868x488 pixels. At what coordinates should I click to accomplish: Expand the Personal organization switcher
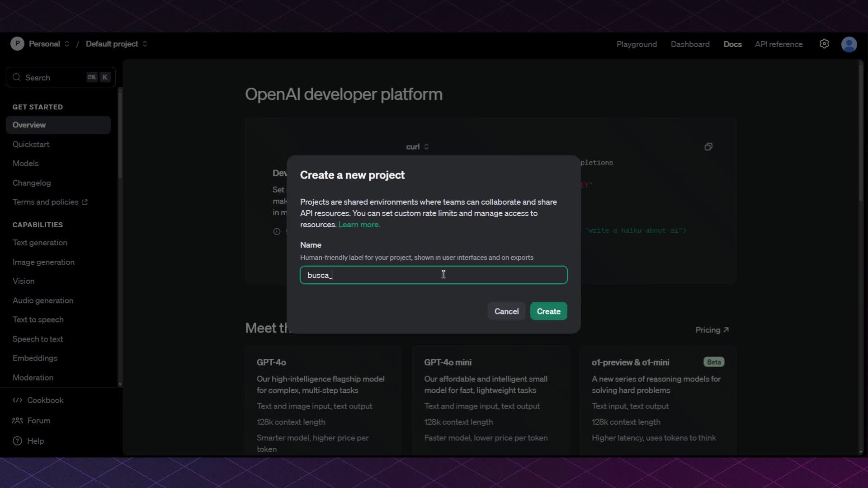[x=66, y=43]
